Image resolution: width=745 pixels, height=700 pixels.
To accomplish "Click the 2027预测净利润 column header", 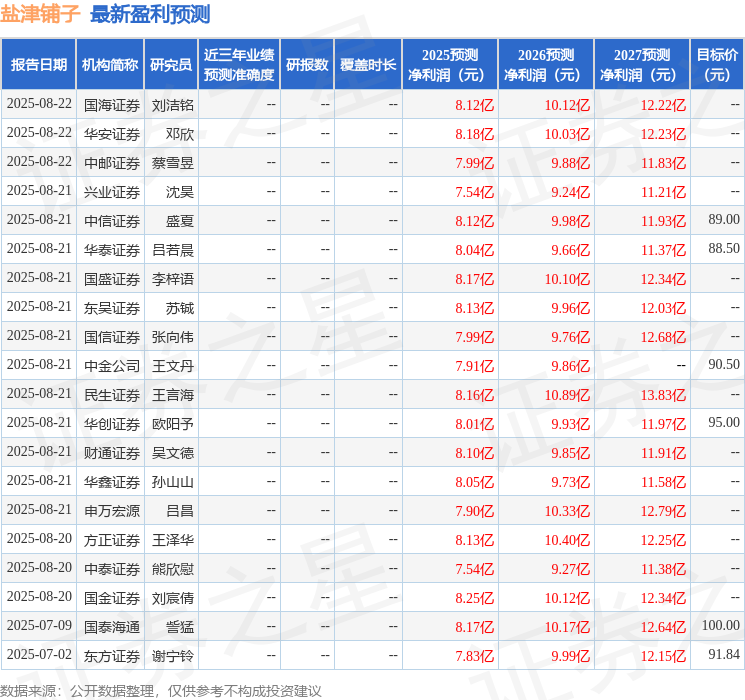I will [642, 65].
